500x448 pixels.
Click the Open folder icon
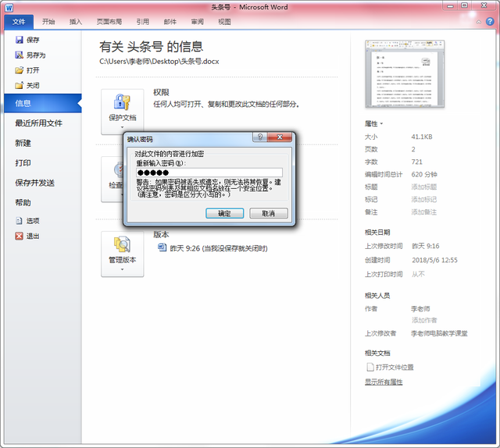(x=19, y=70)
